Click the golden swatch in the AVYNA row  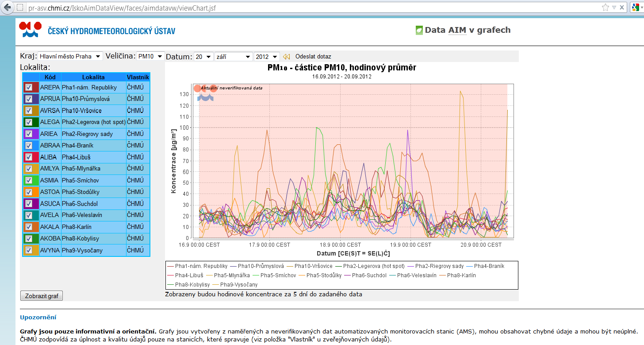(x=31, y=250)
